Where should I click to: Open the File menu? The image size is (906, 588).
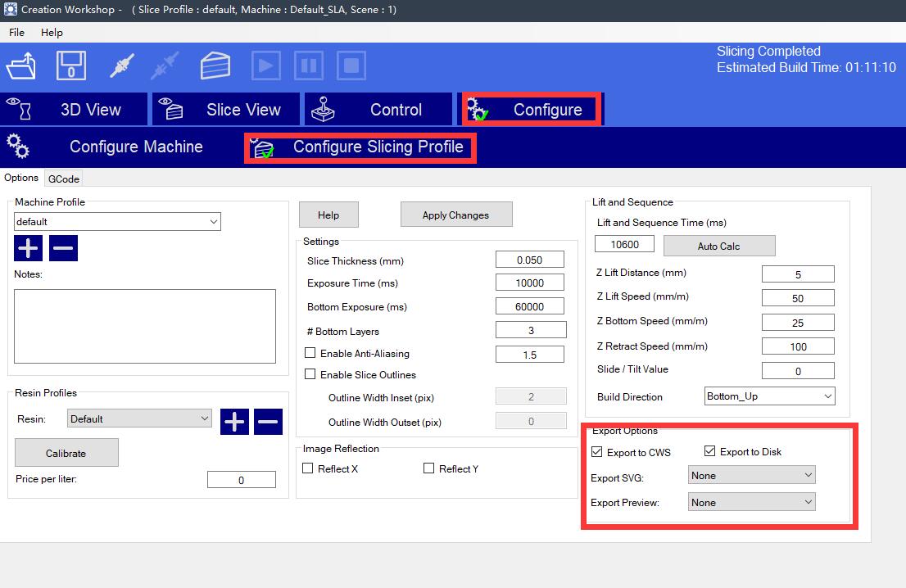coord(16,33)
